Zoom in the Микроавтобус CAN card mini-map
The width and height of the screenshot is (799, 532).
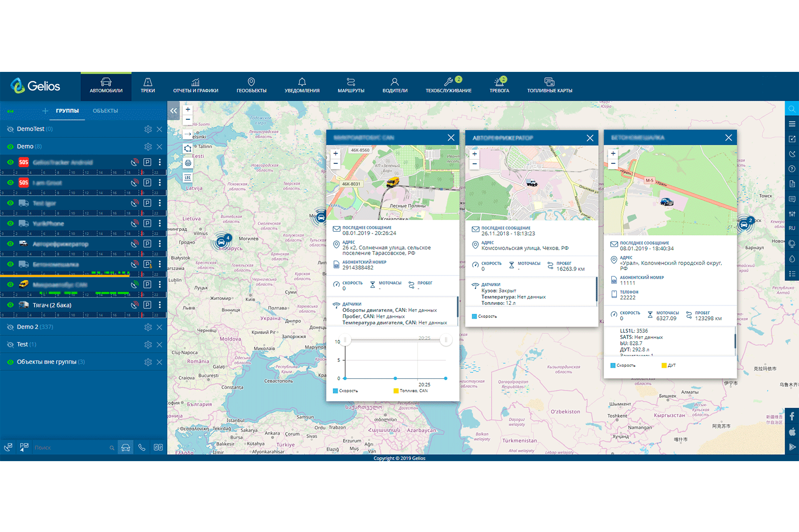(x=336, y=154)
